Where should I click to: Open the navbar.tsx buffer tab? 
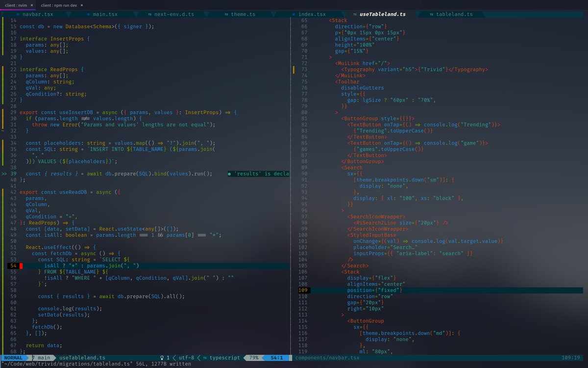click(38, 14)
